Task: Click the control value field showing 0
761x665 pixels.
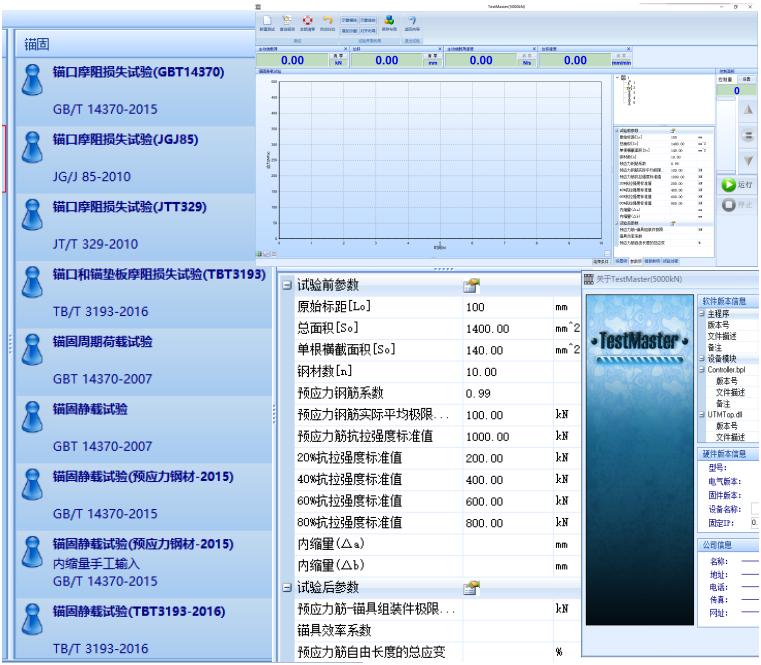Action: [736, 91]
